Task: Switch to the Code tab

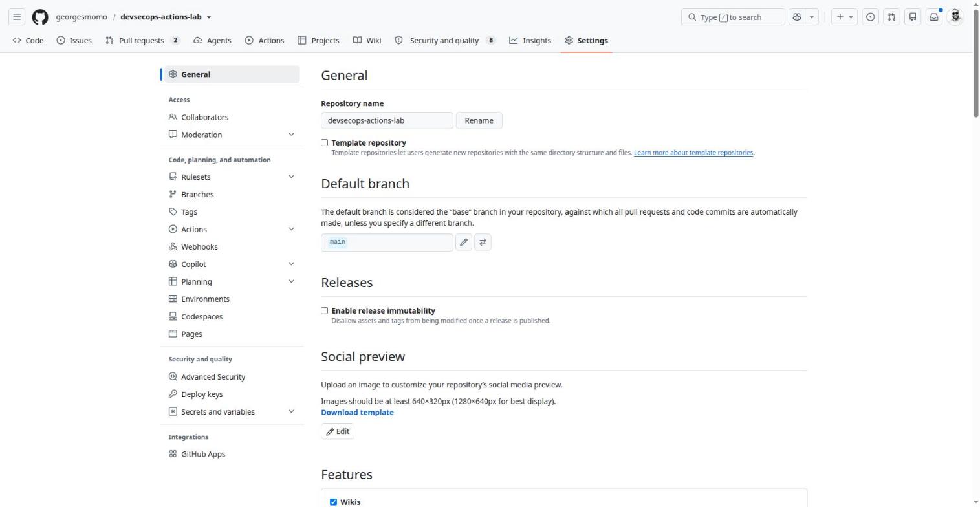Action: [x=28, y=40]
